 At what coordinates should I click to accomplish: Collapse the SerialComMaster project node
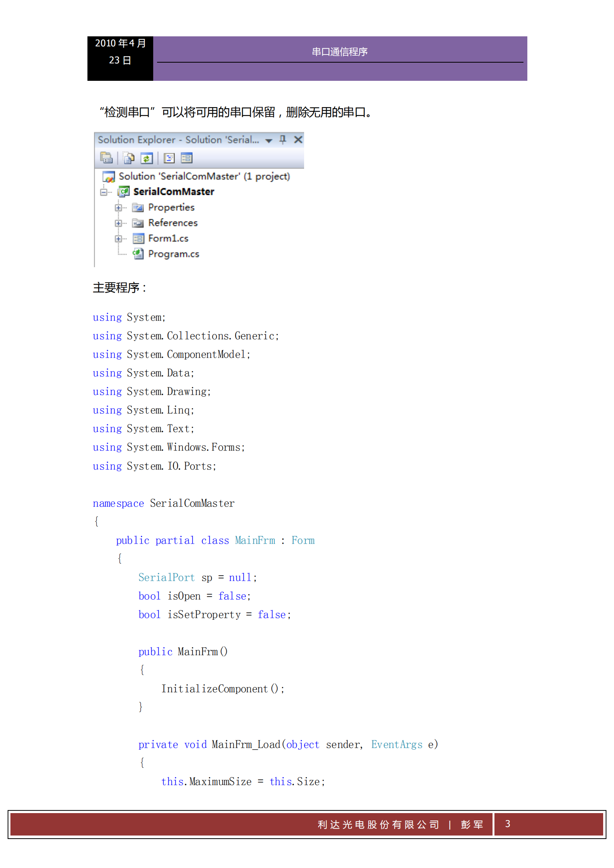(104, 192)
